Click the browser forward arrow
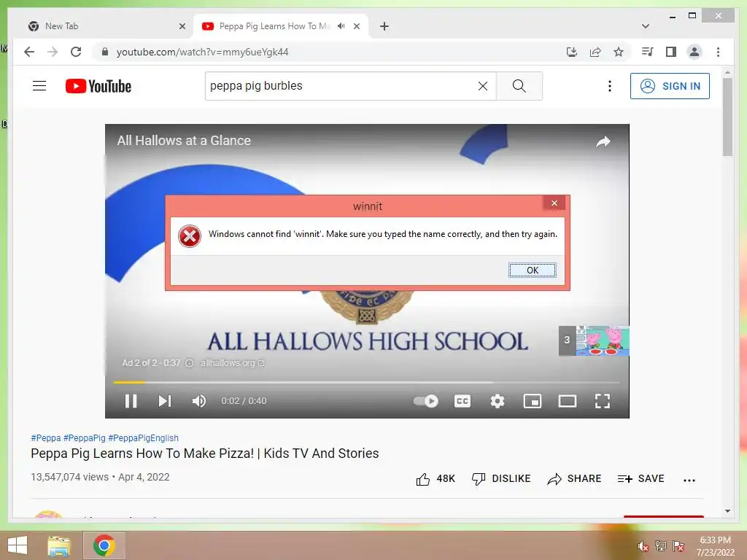Screen dimensions: 747x560 pos(53,52)
